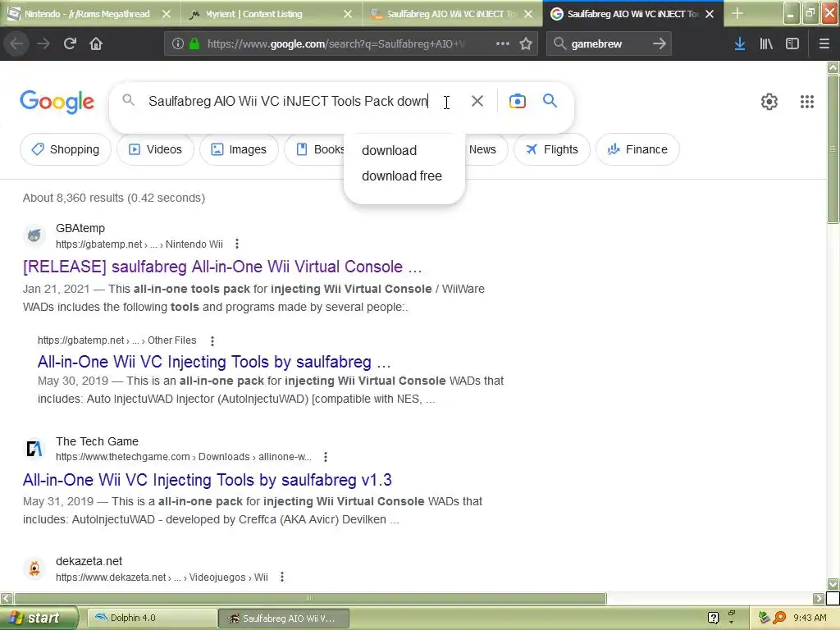
Task: Open All-in-One Wii VC Injecting Tools by saulfabreg link
Action: 214,362
